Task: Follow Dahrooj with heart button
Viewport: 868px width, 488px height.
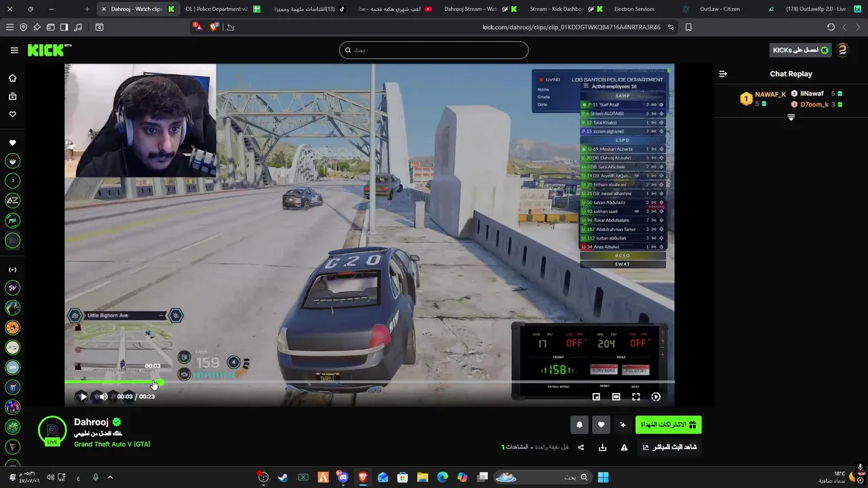Action: click(x=601, y=425)
